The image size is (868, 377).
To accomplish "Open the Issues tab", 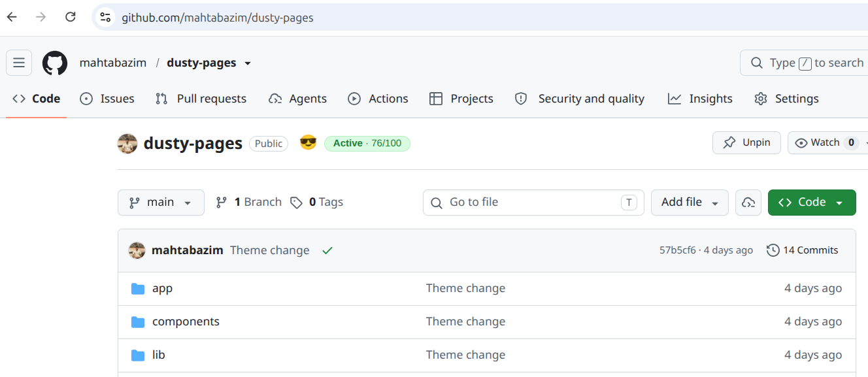I will click(107, 99).
